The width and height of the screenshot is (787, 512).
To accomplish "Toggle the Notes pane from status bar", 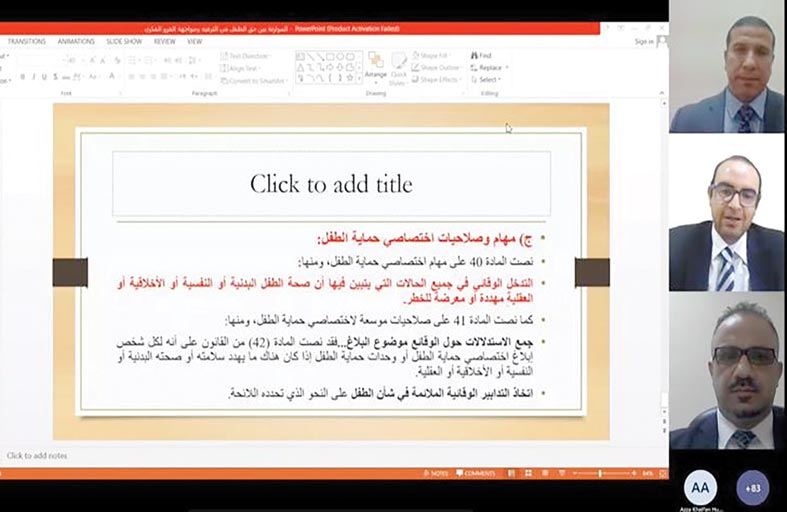I will tap(437, 473).
